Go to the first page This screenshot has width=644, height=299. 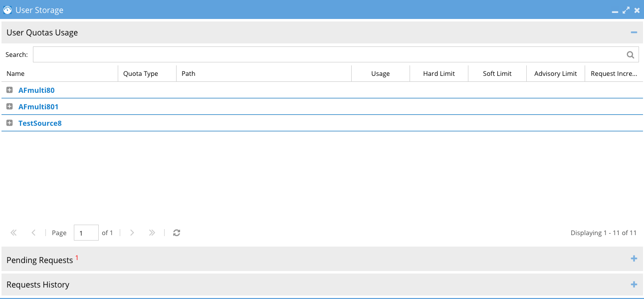coord(13,233)
